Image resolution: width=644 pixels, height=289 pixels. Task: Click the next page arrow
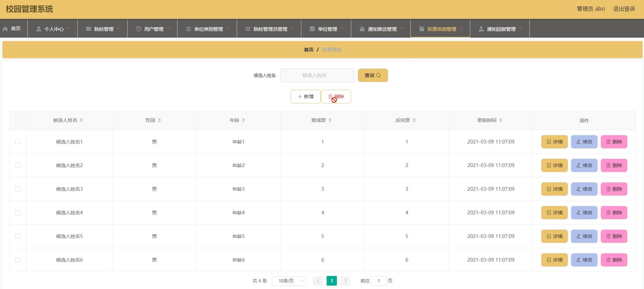tap(345, 281)
